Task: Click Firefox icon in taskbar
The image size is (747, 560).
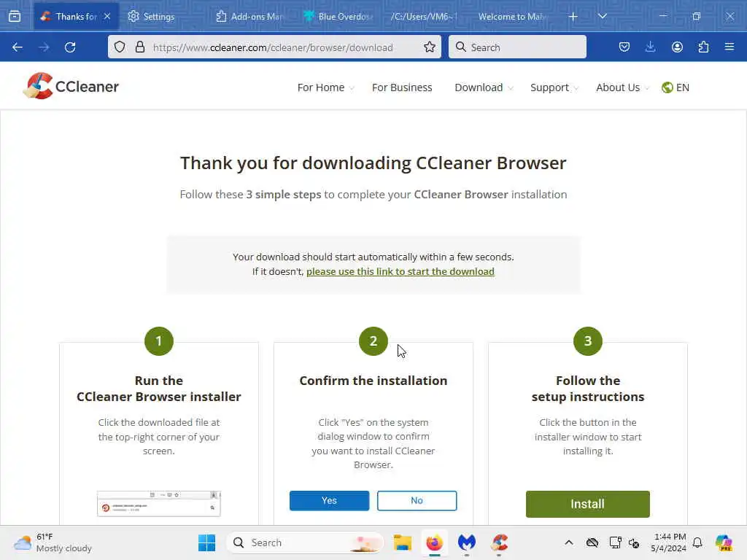Action: click(x=435, y=542)
